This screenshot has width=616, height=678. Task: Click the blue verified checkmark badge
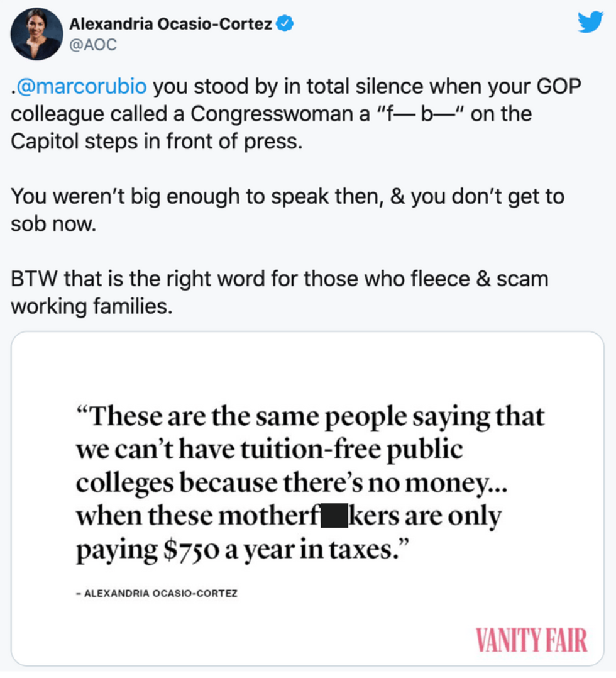point(285,25)
